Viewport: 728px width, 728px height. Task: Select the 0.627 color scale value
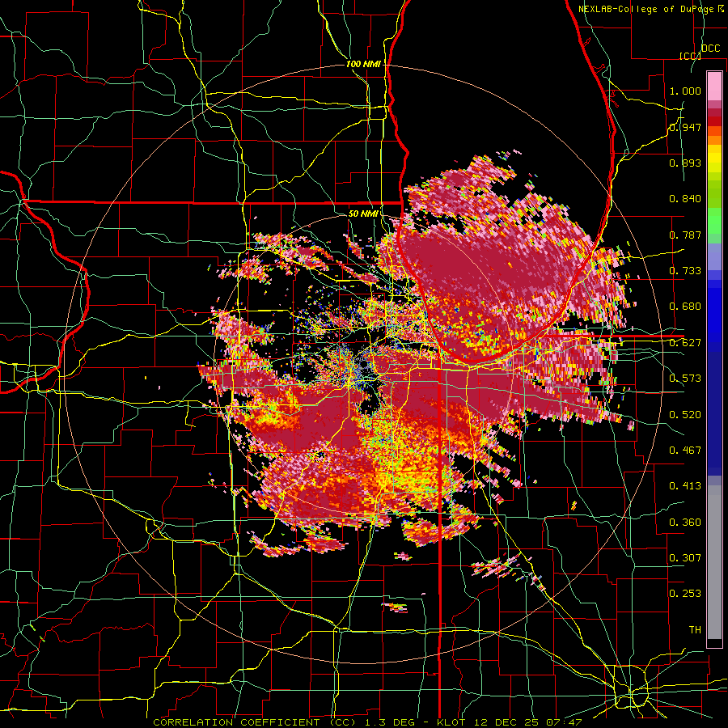point(685,343)
